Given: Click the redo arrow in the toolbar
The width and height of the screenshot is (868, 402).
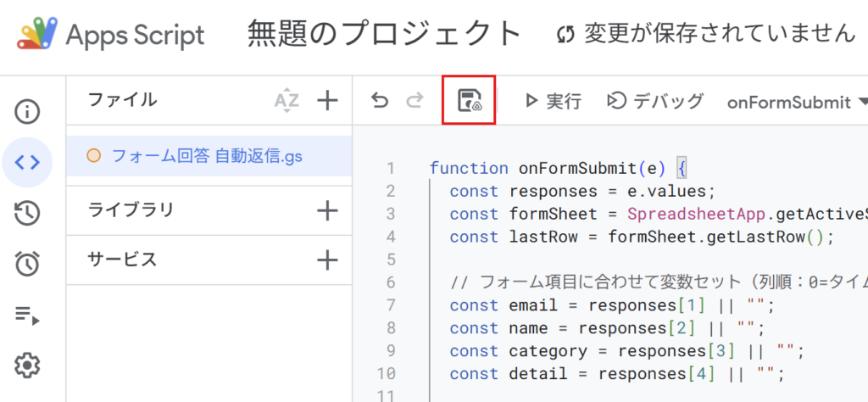Looking at the screenshot, I should 414,101.
